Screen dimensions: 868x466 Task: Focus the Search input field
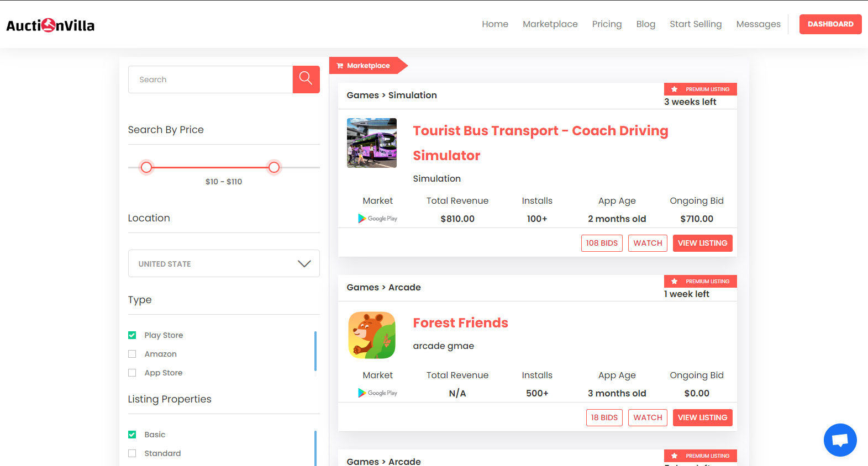211,80
